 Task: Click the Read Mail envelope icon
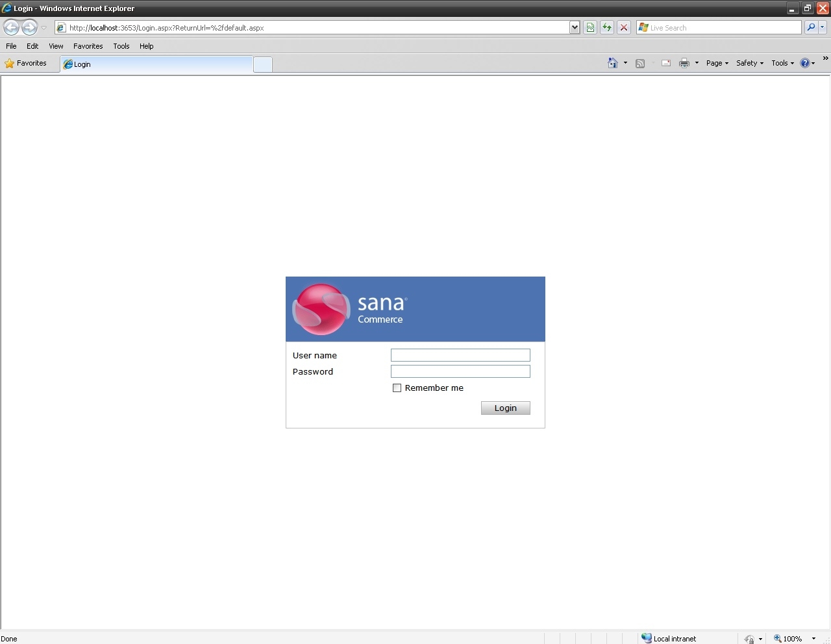pos(666,63)
